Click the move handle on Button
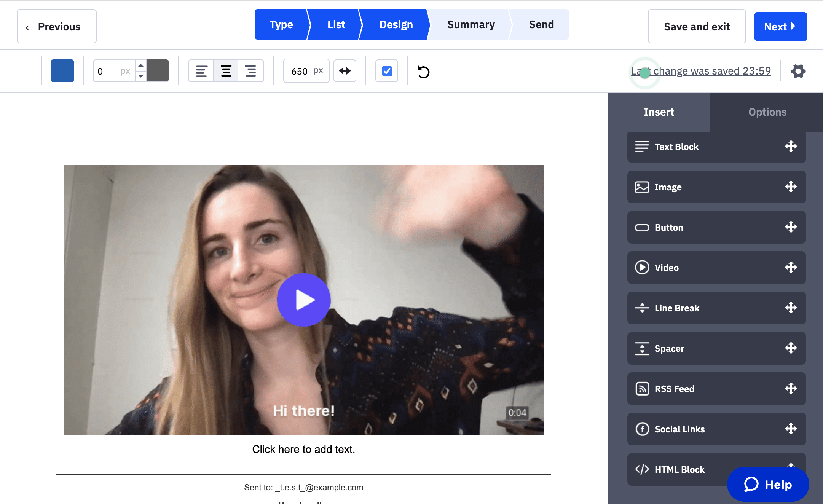Image resolution: width=823 pixels, height=504 pixels. pyautogui.click(x=791, y=227)
